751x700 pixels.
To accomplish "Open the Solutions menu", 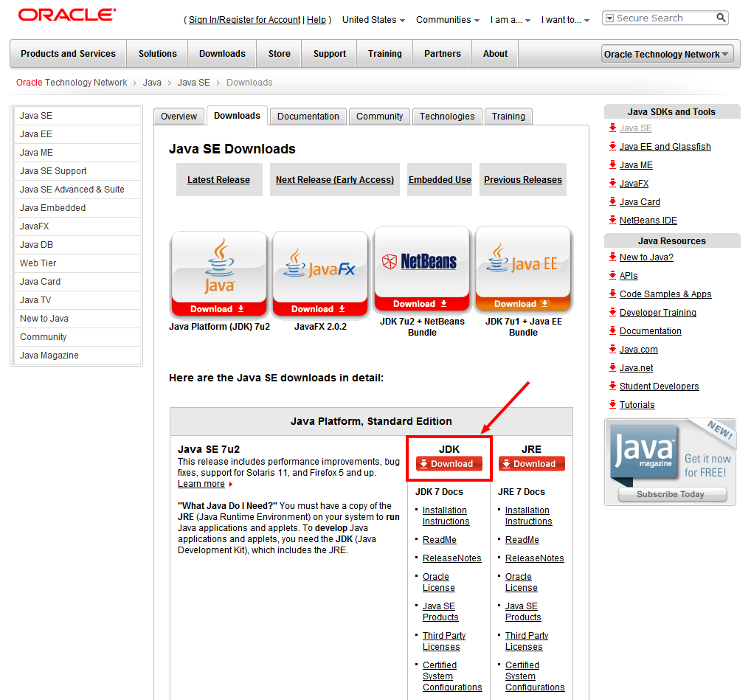I will coord(158,54).
